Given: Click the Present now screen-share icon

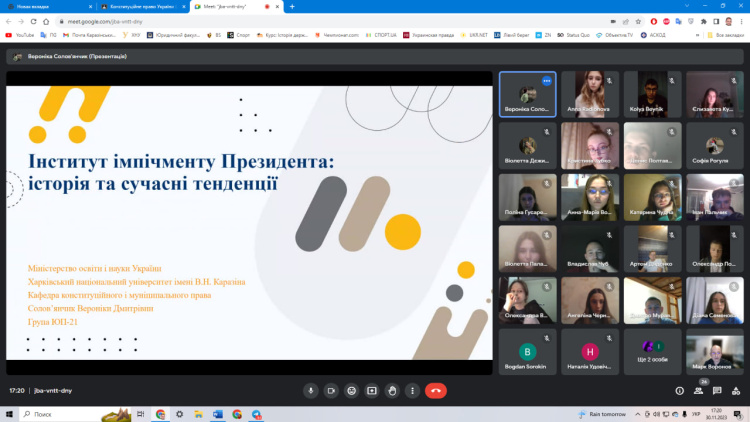Looking at the screenshot, I should click(372, 391).
